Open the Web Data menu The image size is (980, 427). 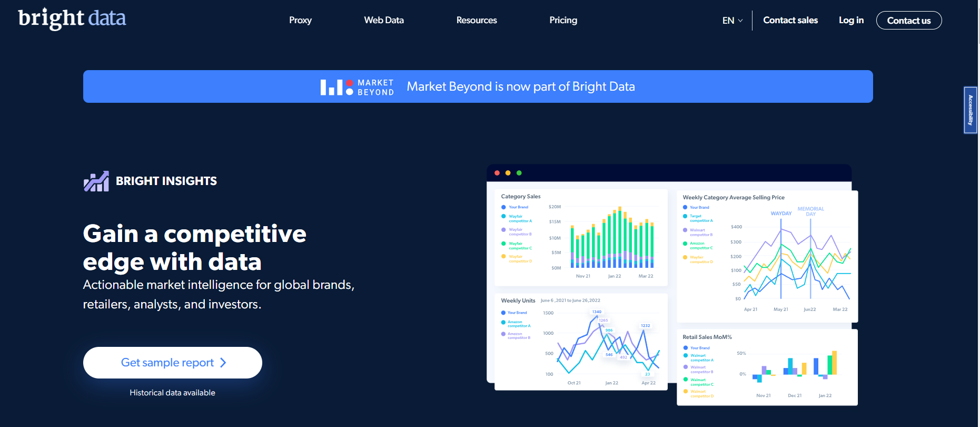384,20
